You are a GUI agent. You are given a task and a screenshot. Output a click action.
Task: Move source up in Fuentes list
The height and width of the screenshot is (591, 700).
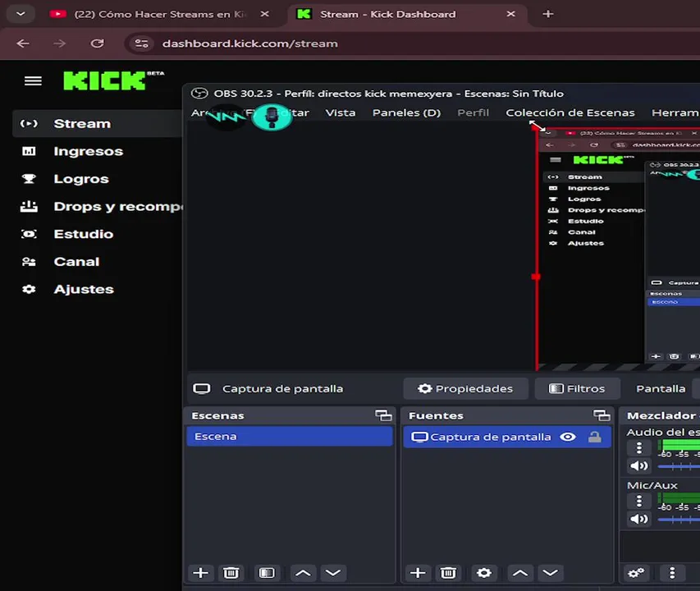coord(520,573)
